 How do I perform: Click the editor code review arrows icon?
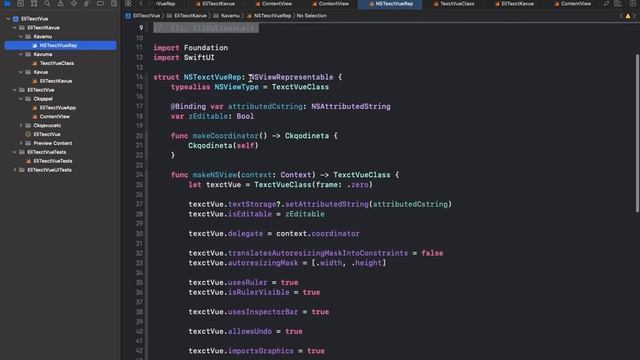[607, 4]
